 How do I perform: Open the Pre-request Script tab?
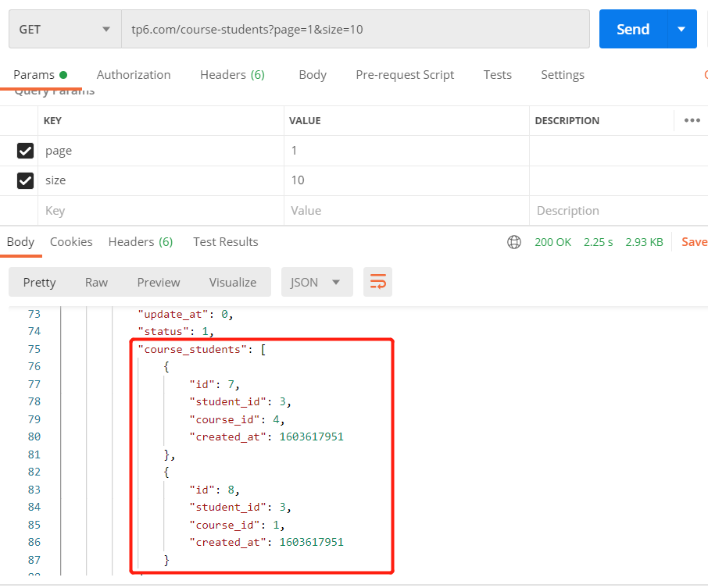coord(405,75)
